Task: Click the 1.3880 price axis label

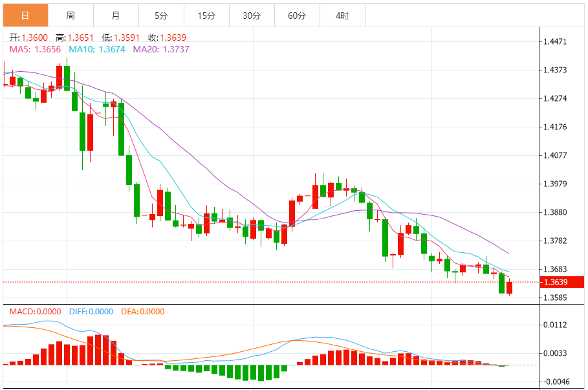Action: coord(555,212)
